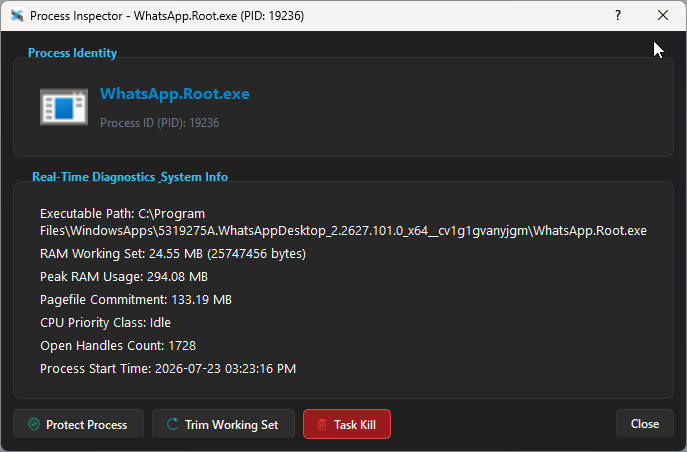
Task: Click the Protect Process button
Action: click(x=78, y=424)
